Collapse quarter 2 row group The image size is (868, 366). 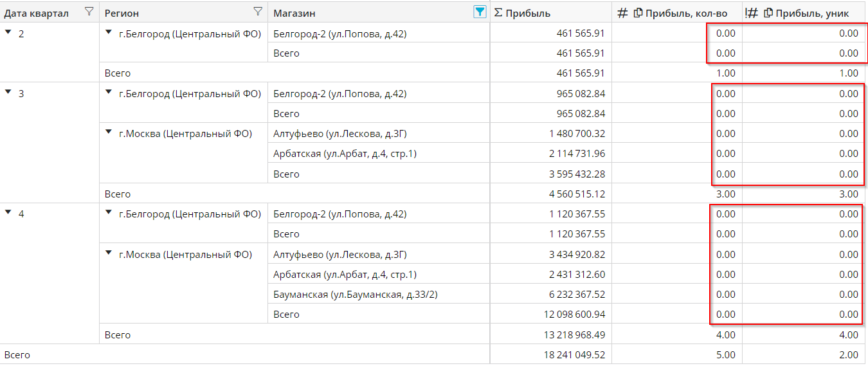pos(8,32)
